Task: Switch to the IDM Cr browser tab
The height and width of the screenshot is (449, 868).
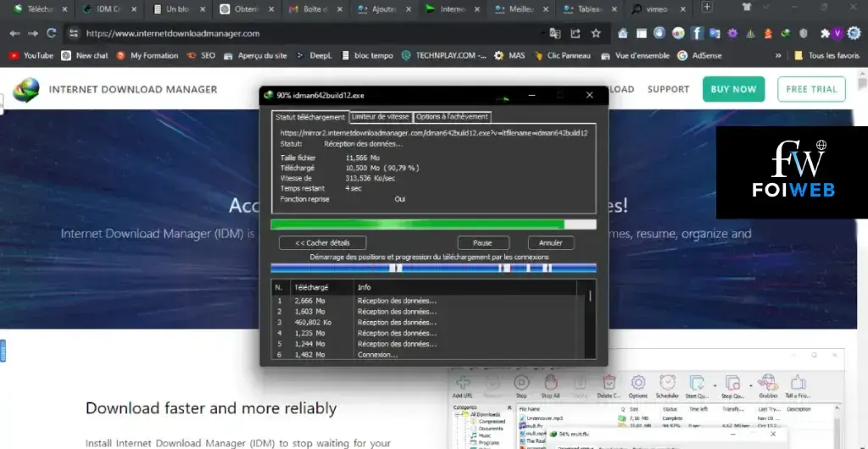Action: point(108,9)
